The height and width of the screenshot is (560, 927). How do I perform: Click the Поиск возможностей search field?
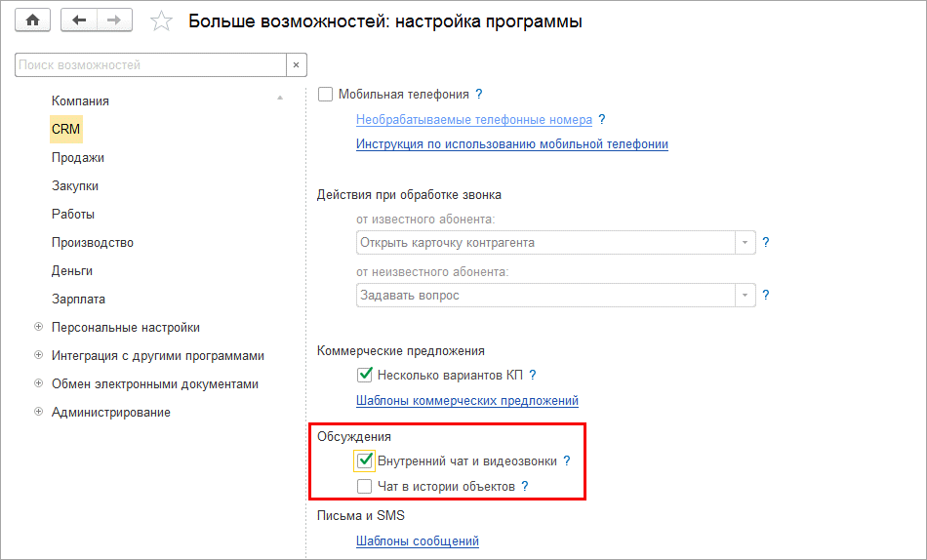pyautogui.click(x=150, y=65)
